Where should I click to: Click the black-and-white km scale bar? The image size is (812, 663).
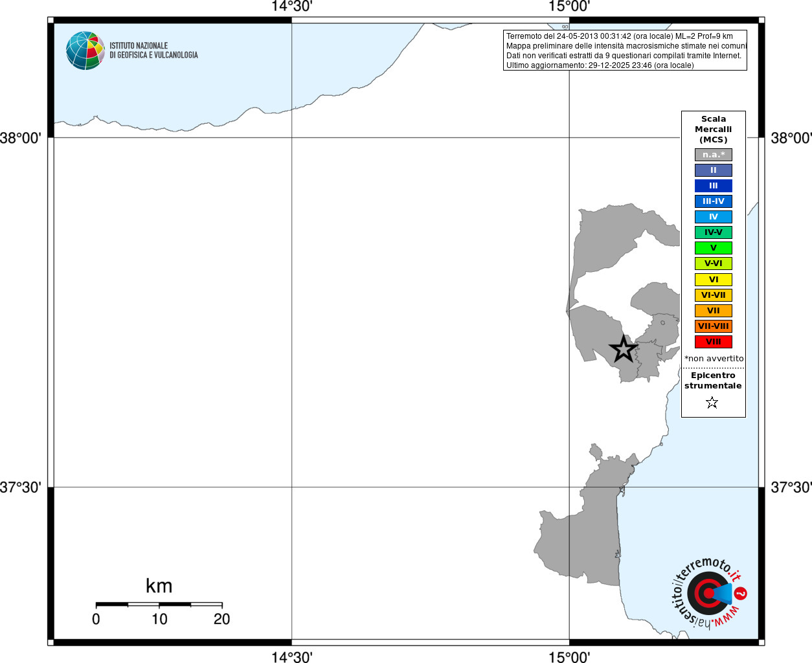(159, 604)
